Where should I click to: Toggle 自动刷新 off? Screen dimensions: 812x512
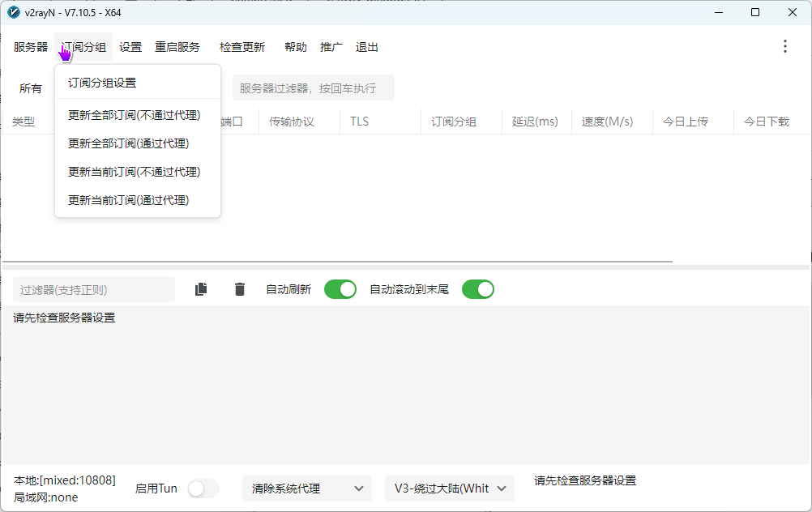point(340,289)
